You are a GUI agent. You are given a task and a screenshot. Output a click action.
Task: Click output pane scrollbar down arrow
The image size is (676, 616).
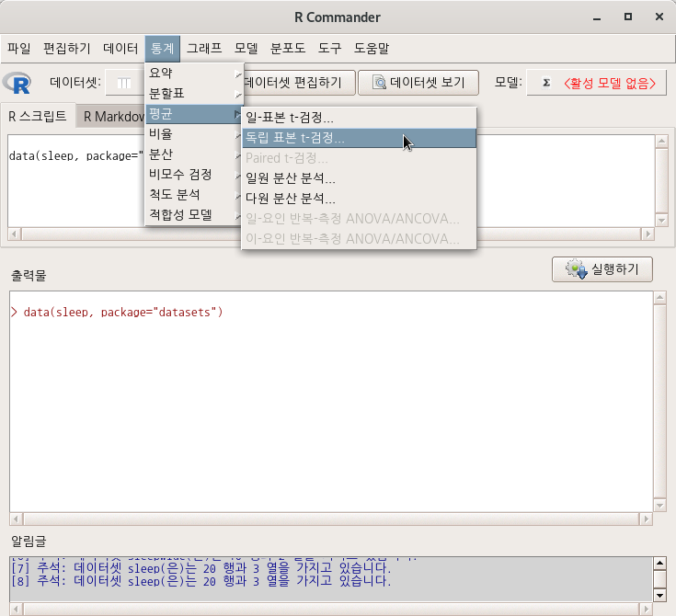[x=659, y=505]
